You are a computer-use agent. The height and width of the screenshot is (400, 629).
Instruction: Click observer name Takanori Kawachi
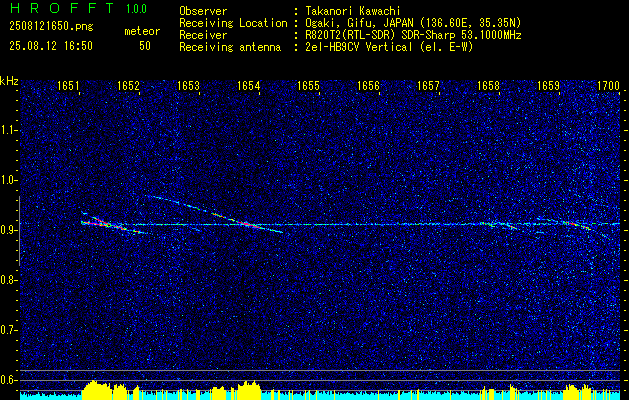(352, 11)
